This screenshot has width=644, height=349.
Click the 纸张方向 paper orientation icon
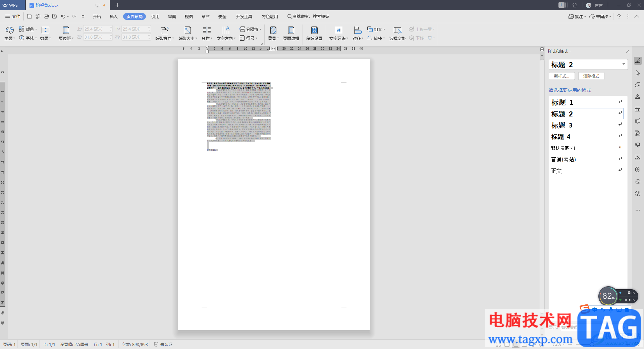(x=164, y=31)
